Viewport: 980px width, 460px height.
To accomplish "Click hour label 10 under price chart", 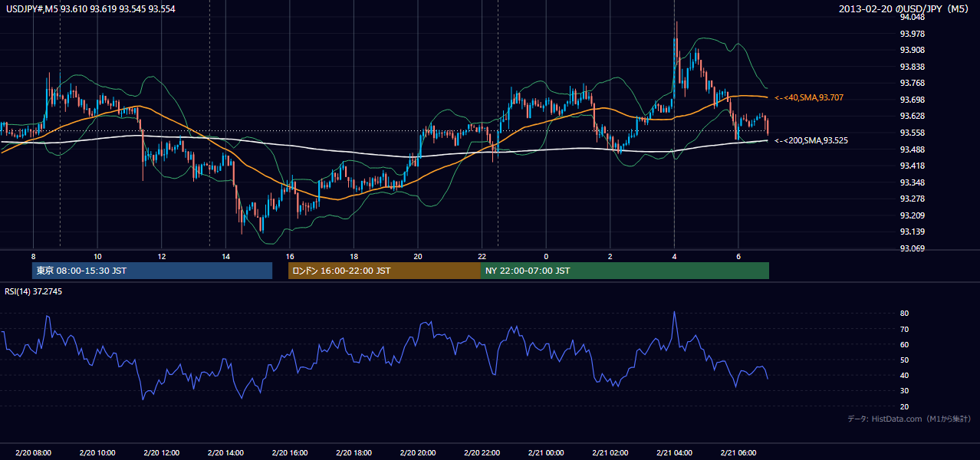I will tap(97, 255).
